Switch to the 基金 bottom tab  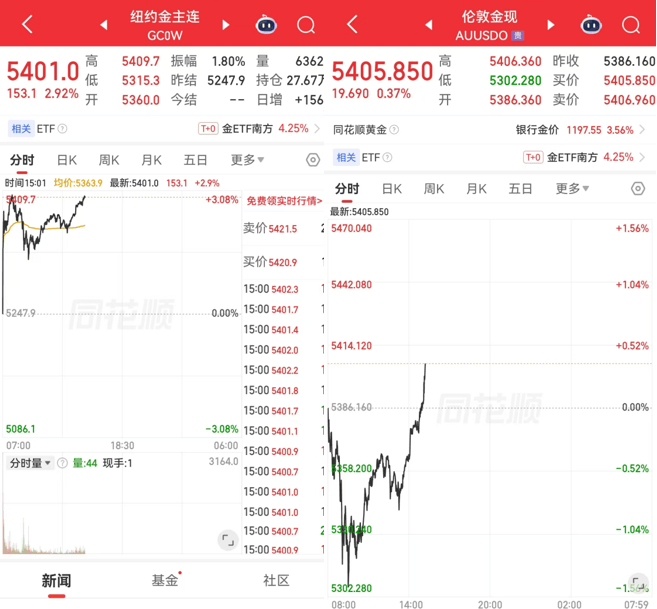click(165, 580)
